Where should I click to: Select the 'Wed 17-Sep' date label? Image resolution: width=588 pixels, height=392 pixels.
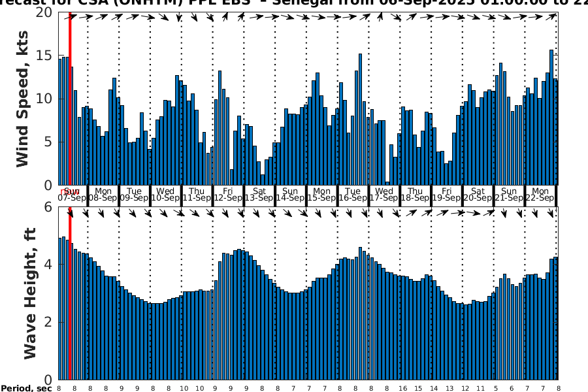tap(384, 194)
